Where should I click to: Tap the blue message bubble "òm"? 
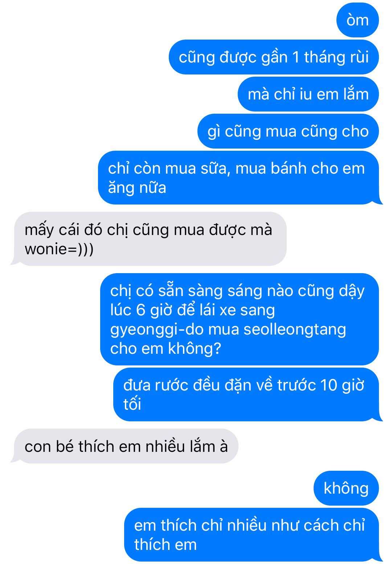coord(358,20)
